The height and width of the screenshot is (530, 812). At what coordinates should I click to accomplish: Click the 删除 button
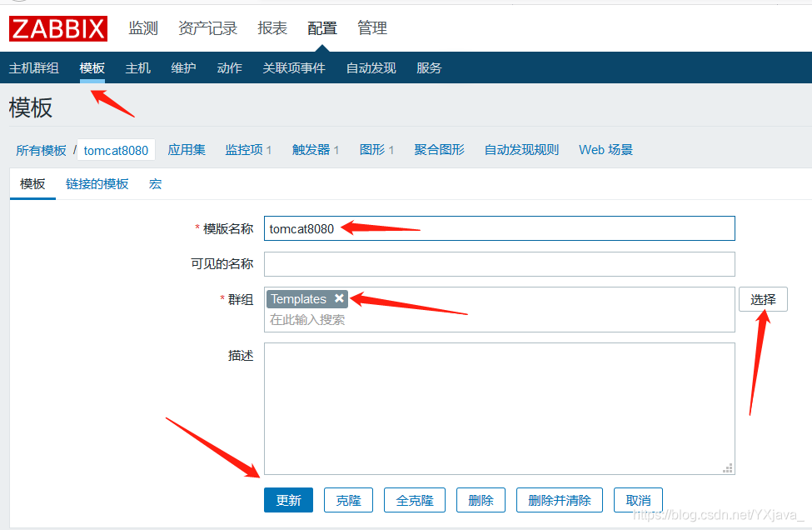pyautogui.click(x=481, y=500)
